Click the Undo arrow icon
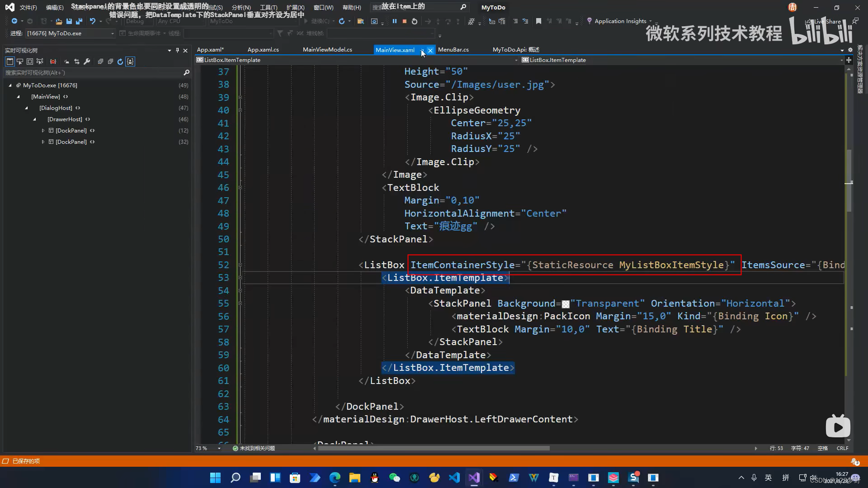This screenshot has width=868, height=488. [x=92, y=21]
